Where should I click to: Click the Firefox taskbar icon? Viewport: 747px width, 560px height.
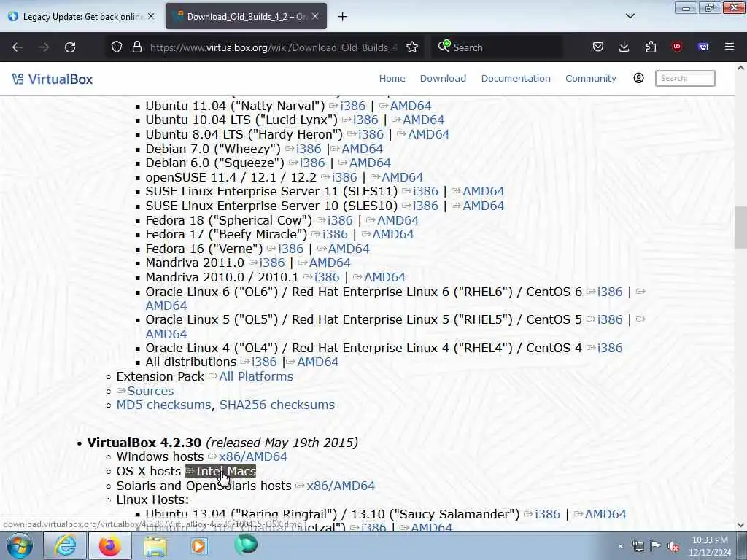tap(109, 545)
